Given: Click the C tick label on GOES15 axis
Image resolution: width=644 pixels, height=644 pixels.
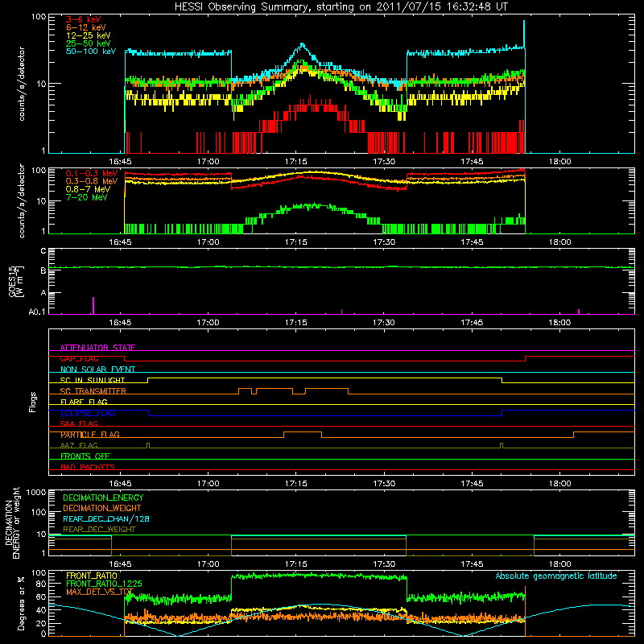Looking at the screenshot, I should pos(43,251).
